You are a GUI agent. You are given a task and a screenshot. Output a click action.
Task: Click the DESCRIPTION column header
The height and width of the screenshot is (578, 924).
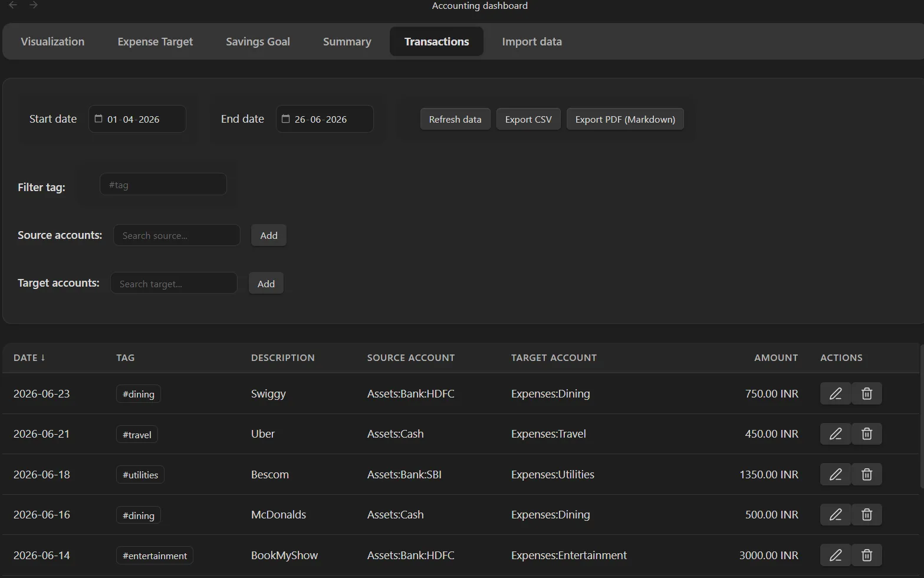(283, 357)
